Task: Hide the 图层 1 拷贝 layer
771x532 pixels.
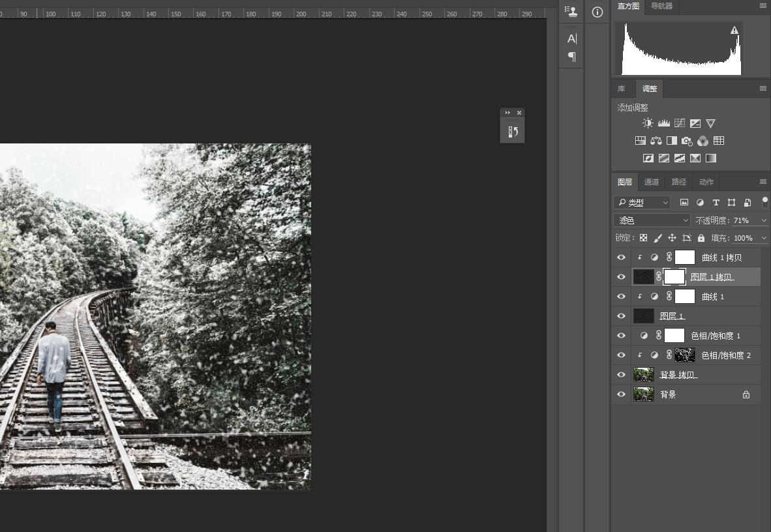Action: 621,277
